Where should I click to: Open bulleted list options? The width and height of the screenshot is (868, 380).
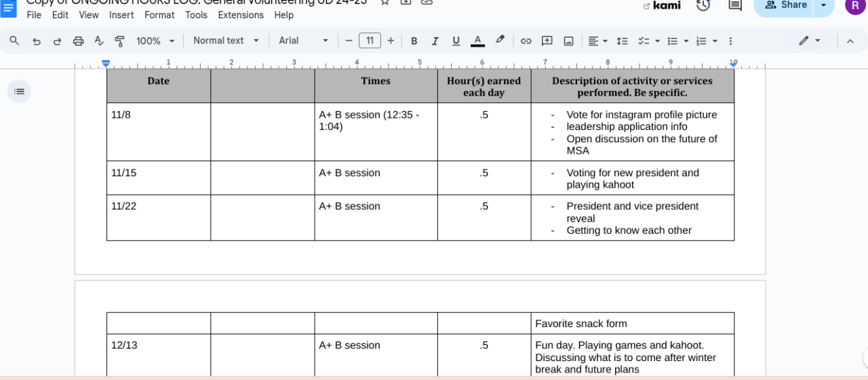[677, 41]
